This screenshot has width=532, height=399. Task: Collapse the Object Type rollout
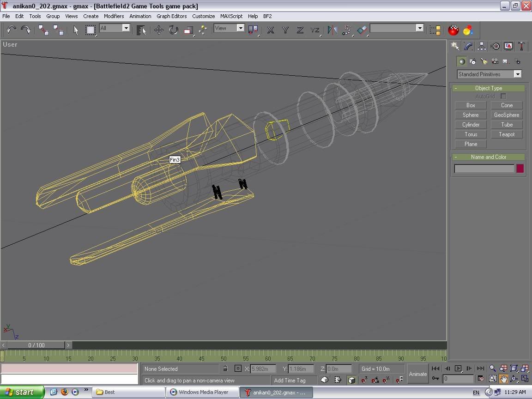(489, 88)
